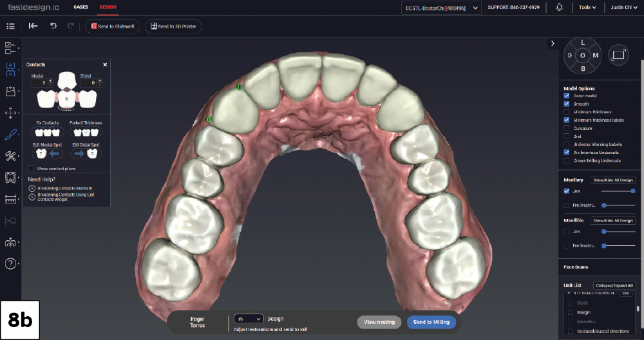Switch to Distal view with D
The image size is (644, 340).
[570, 55]
